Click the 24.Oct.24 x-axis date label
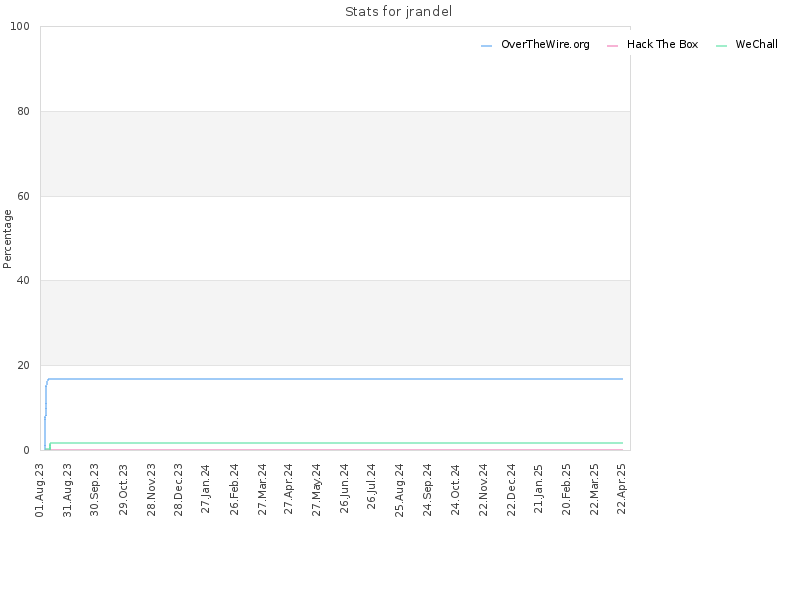 click(455, 490)
